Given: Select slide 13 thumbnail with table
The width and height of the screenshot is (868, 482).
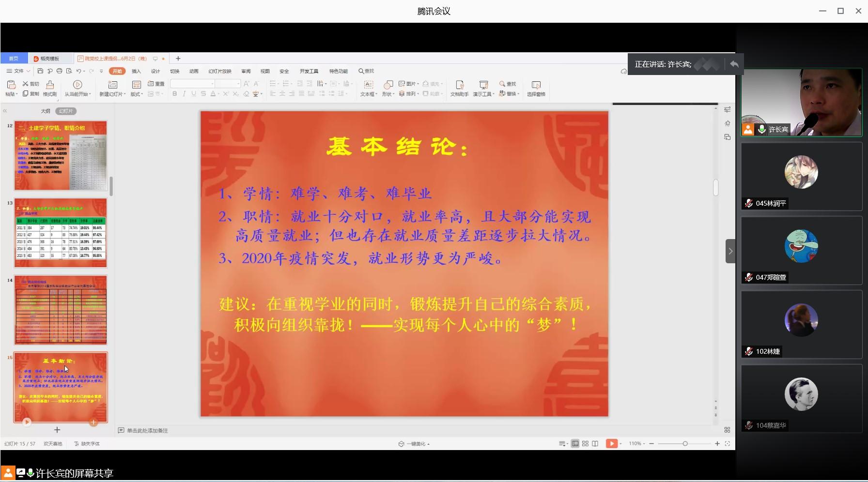Looking at the screenshot, I should tap(61, 233).
